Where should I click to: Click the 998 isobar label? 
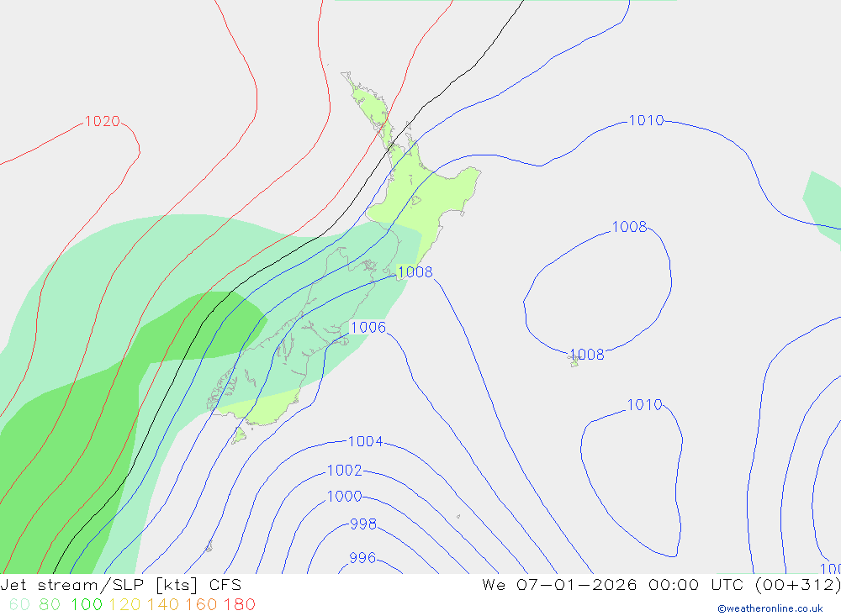[x=363, y=524]
